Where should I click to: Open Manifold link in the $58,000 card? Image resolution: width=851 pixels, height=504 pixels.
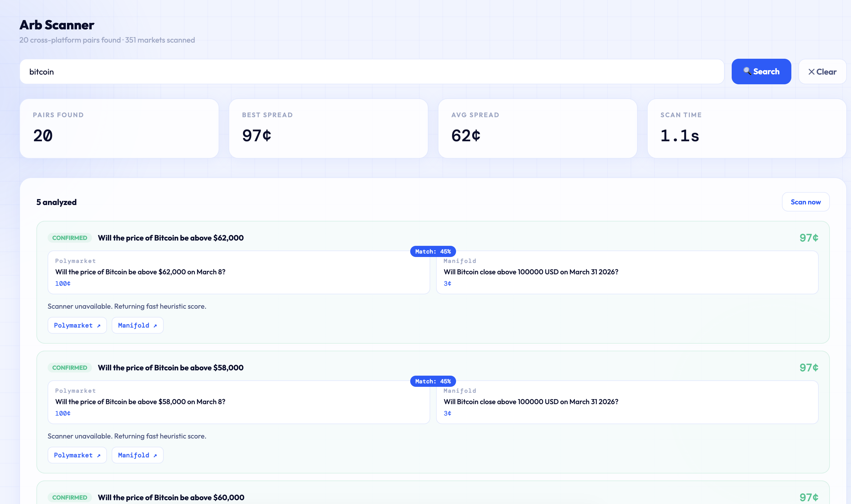click(x=137, y=455)
